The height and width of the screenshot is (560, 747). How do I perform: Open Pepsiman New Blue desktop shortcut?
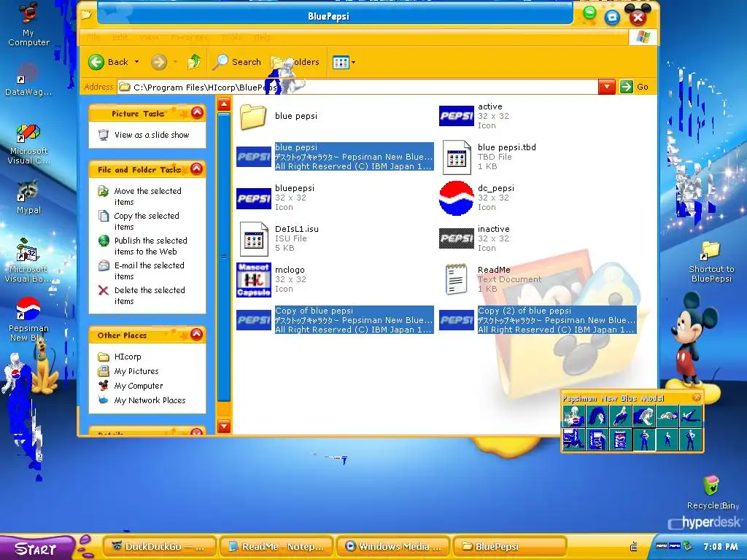click(28, 319)
